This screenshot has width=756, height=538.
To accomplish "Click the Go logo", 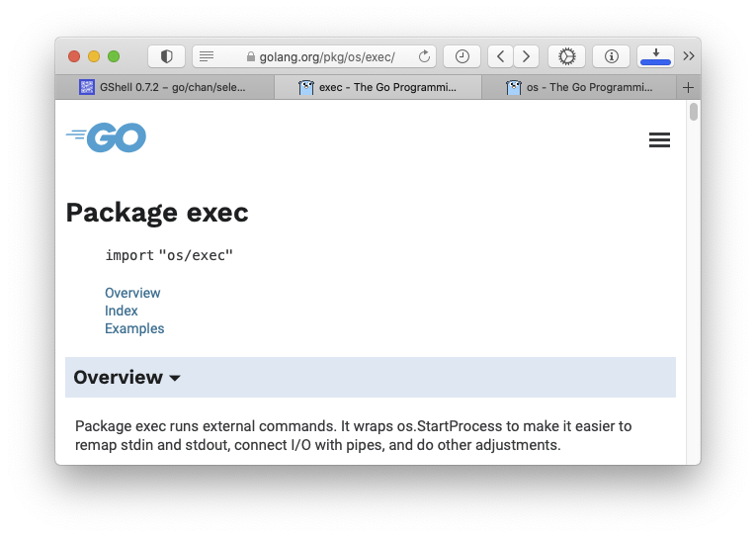I will (x=107, y=137).
